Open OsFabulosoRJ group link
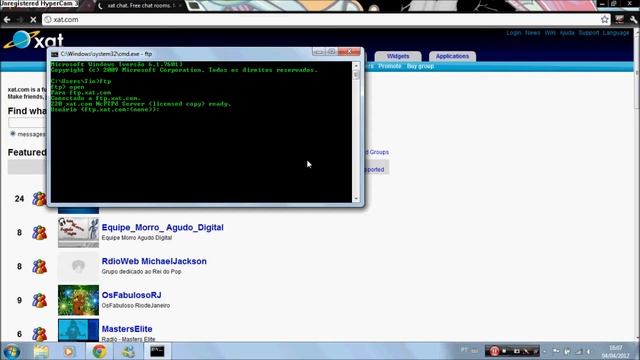The height and width of the screenshot is (360, 640). pos(131,295)
